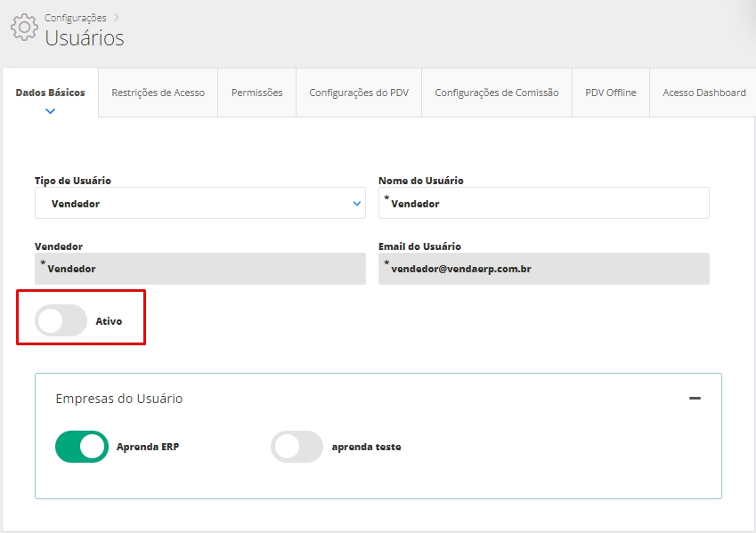The width and height of the screenshot is (756, 533).
Task: Enable the Ativo toggle switch
Action: (x=61, y=320)
